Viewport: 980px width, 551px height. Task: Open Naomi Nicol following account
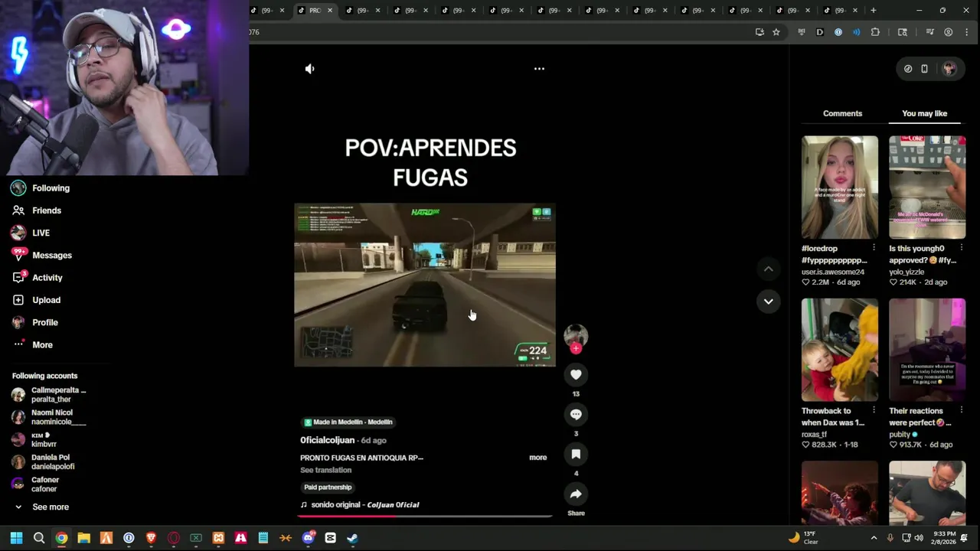point(50,417)
